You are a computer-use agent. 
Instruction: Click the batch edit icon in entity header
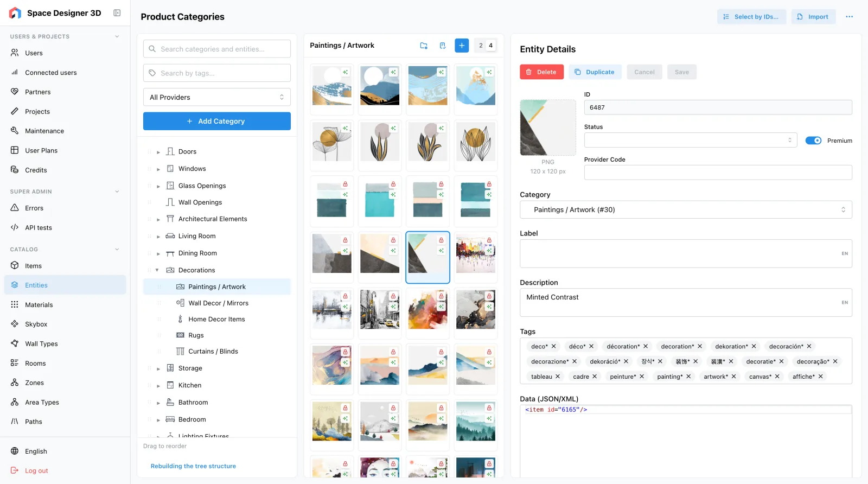443,46
